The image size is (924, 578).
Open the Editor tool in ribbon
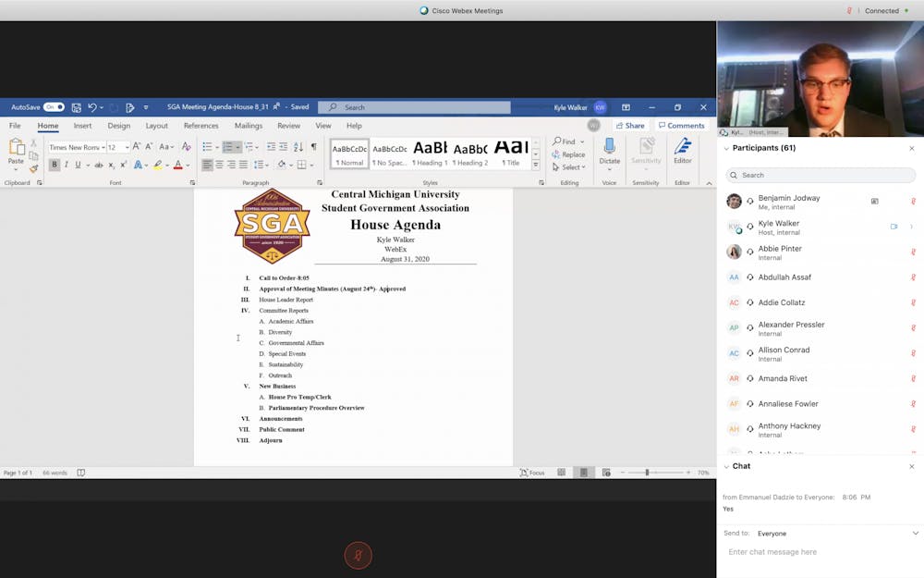(x=682, y=148)
